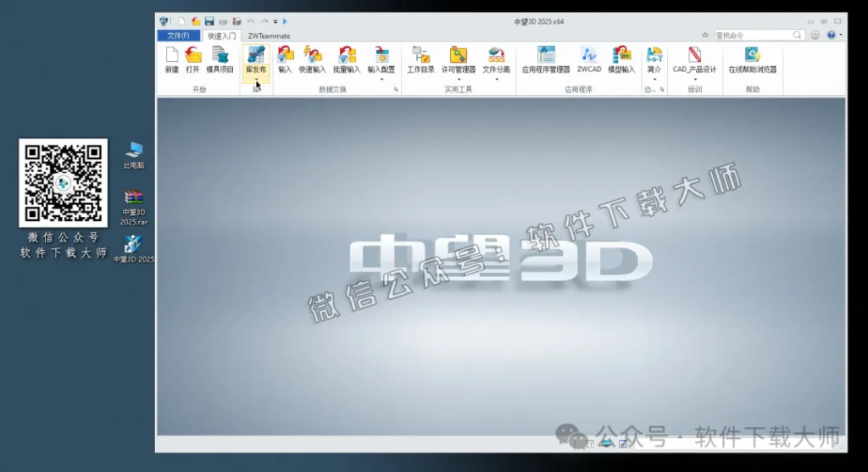The width and height of the screenshot is (868, 472).
Task: Open the 模具项目 mold project tool
Action: (x=220, y=55)
